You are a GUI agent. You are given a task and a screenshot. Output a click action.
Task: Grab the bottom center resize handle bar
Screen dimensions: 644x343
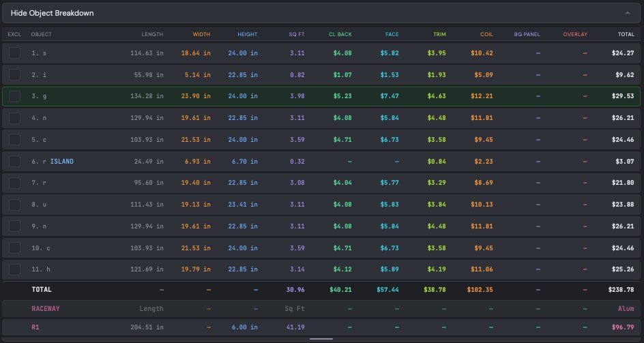[321, 338]
